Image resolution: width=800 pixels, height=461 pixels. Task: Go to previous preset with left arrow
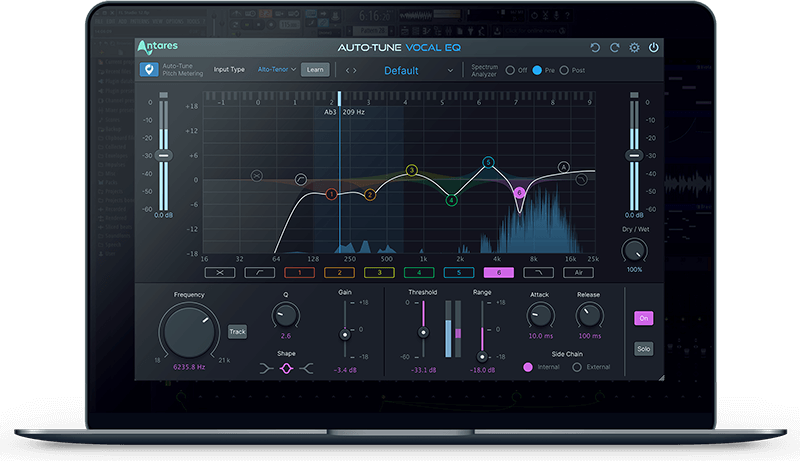pos(347,70)
